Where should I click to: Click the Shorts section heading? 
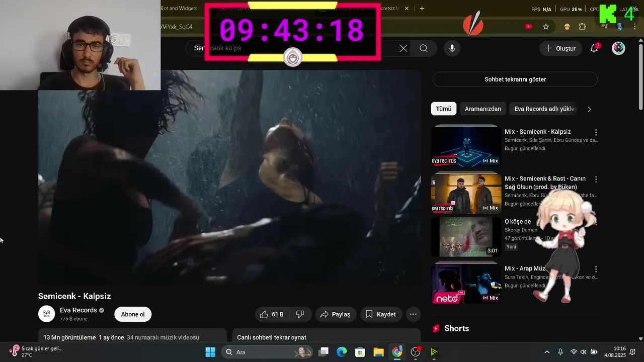click(456, 328)
